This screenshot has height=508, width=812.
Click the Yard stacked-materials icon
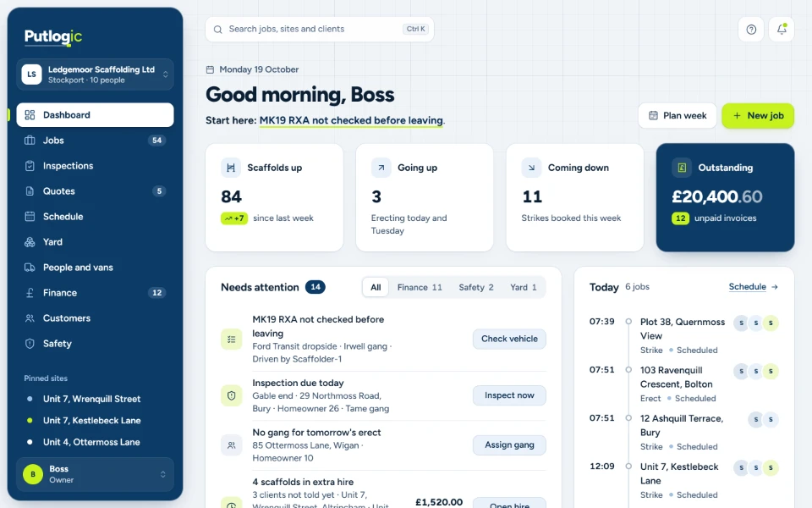pyautogui.click(x=30, y=242)
